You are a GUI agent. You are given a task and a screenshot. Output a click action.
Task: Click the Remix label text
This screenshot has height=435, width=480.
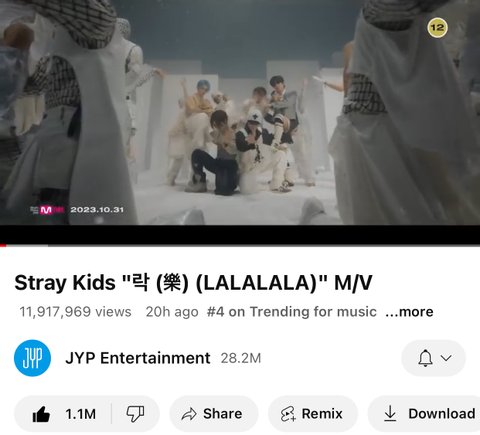tap(322, 414)
